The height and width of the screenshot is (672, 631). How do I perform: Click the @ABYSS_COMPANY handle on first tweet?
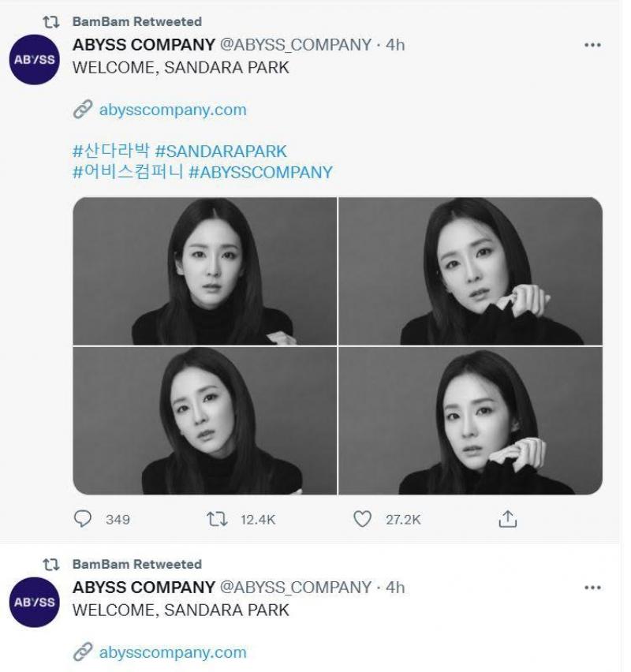295,46
